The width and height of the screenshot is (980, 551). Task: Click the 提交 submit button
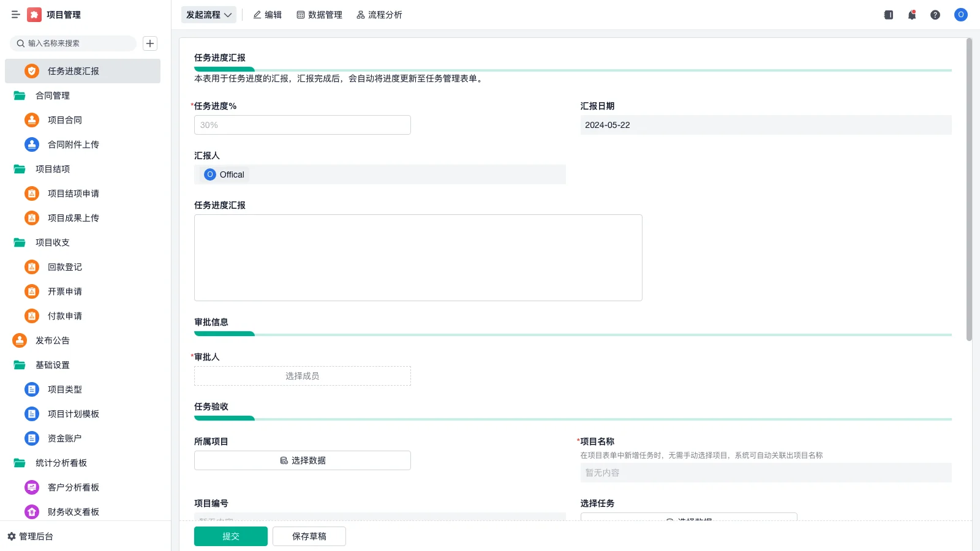pyautogui.click(x=230, y=536)
